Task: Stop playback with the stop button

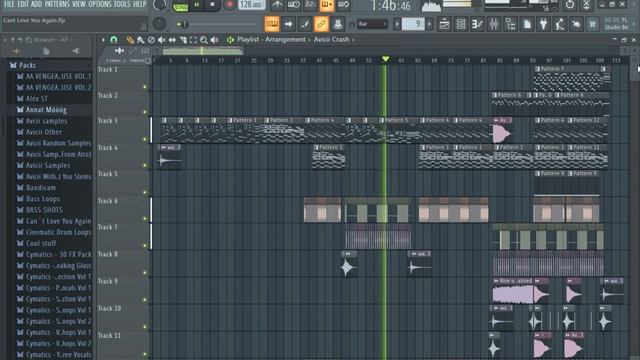Action: [212, 5]
